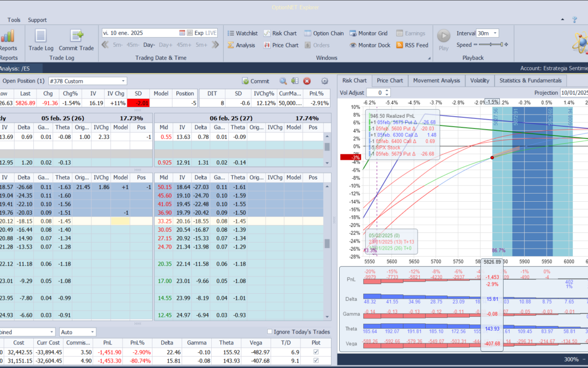Expand the #378 Custom position dropdown

click(122, 81)
